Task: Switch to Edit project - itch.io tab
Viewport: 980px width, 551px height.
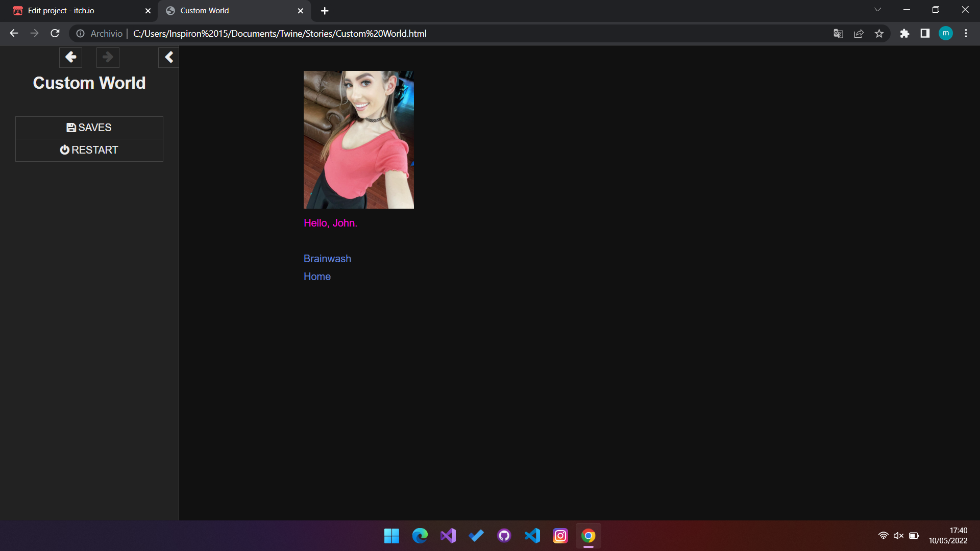Action: 77,11
